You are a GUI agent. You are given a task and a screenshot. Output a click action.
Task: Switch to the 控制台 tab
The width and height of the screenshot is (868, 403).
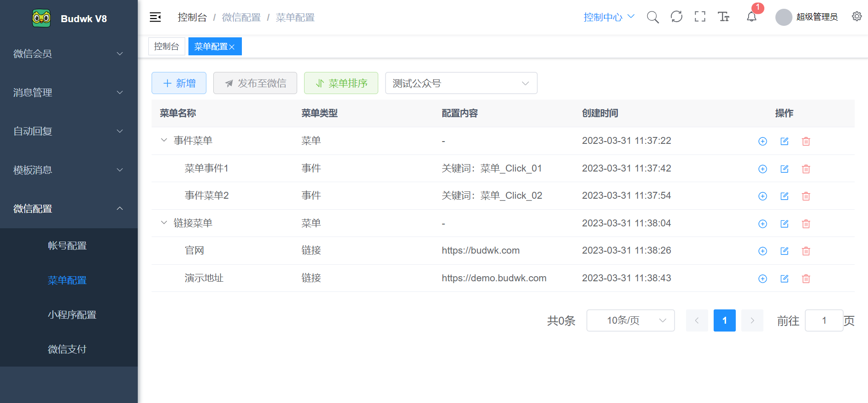tap(166, 47)
